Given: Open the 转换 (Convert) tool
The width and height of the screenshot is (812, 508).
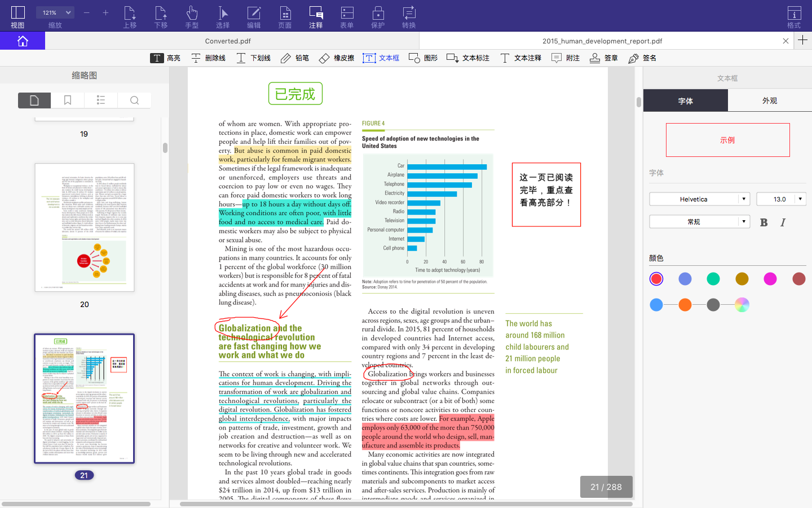Looking at the screenshot, I should tap(408, 17).
